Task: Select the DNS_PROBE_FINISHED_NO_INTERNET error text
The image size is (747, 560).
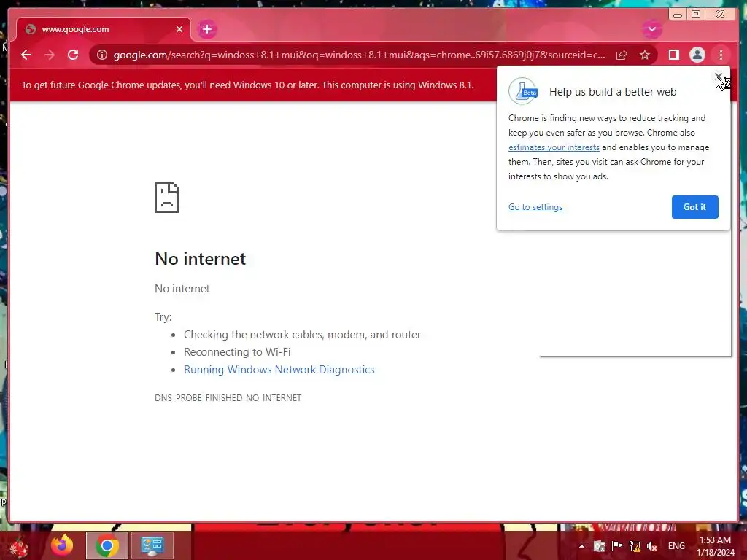Action: pyautogui.click(x=228, y=397)
